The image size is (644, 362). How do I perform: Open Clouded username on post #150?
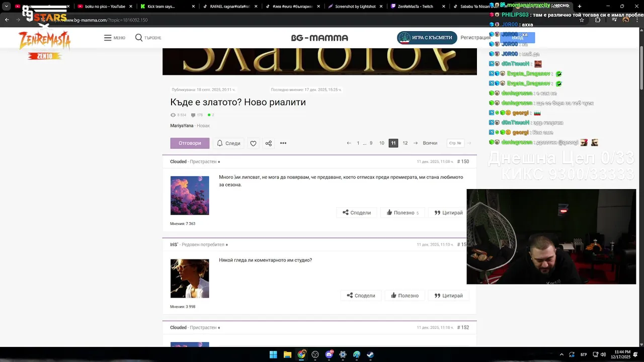[x=178, y=162]
